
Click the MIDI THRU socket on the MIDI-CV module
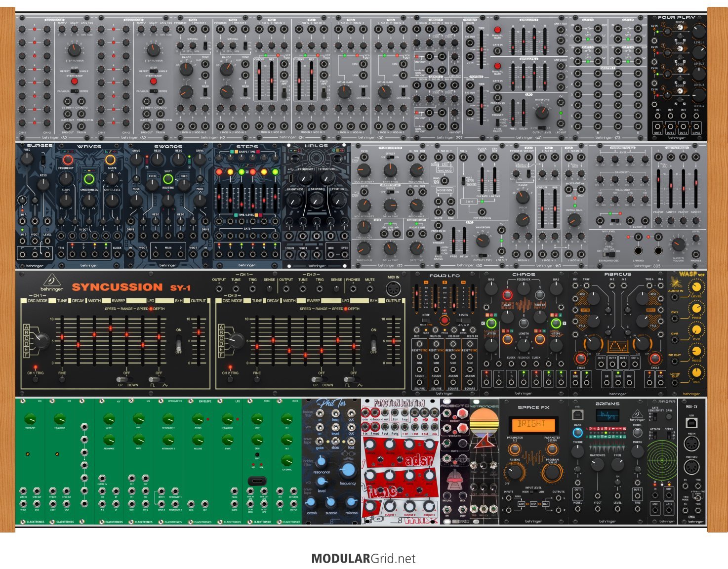(691, 467)
